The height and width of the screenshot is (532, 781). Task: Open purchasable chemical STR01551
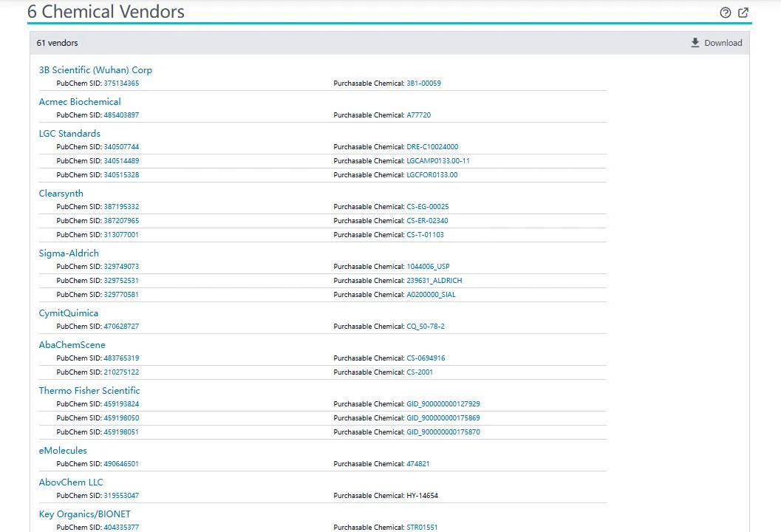(423, 528)
